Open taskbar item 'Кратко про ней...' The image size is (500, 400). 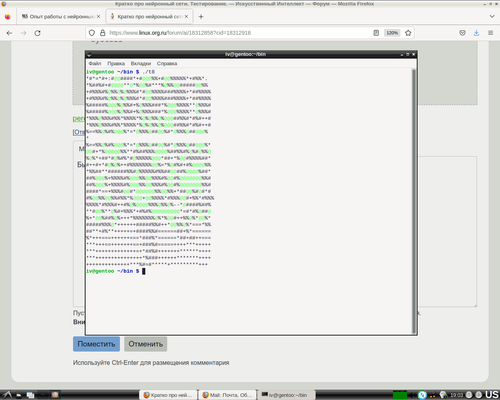[x=168, y=395]
